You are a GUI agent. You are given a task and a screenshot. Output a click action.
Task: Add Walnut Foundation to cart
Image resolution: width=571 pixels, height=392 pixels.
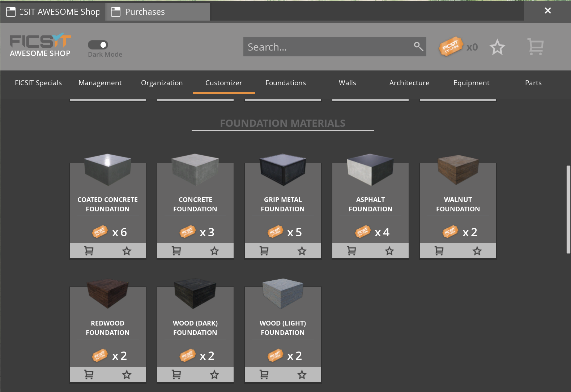click(x=439, y=251)
